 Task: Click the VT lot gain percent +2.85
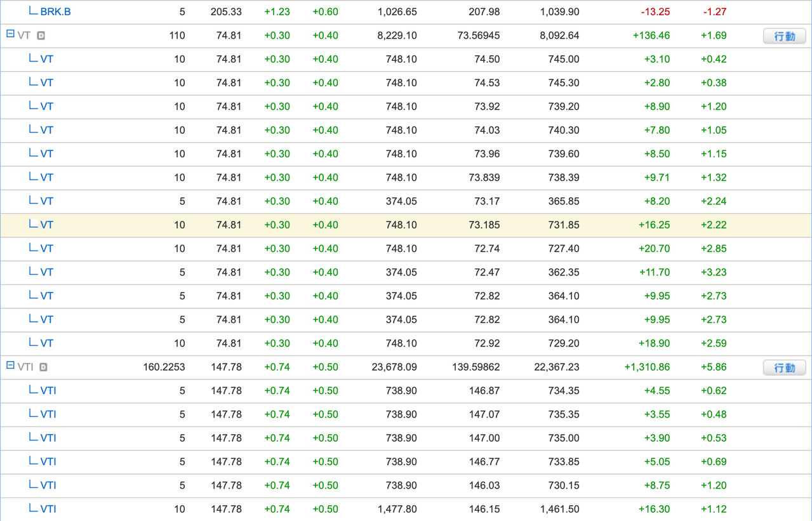point(714,249)
